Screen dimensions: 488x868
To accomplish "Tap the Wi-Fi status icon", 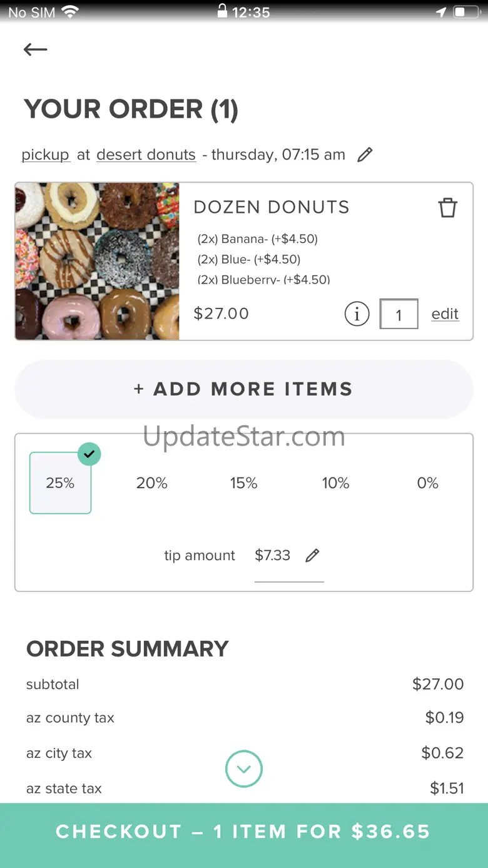I will point(70,12).
